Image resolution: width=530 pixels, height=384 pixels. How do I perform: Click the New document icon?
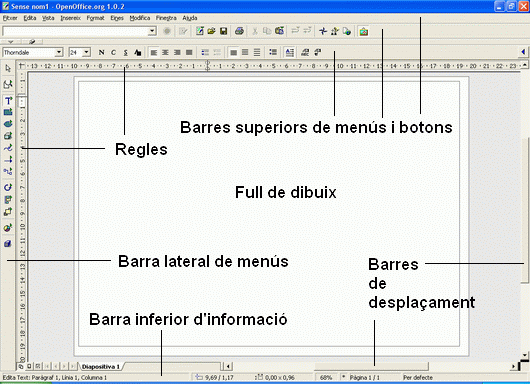pos(200,31)
